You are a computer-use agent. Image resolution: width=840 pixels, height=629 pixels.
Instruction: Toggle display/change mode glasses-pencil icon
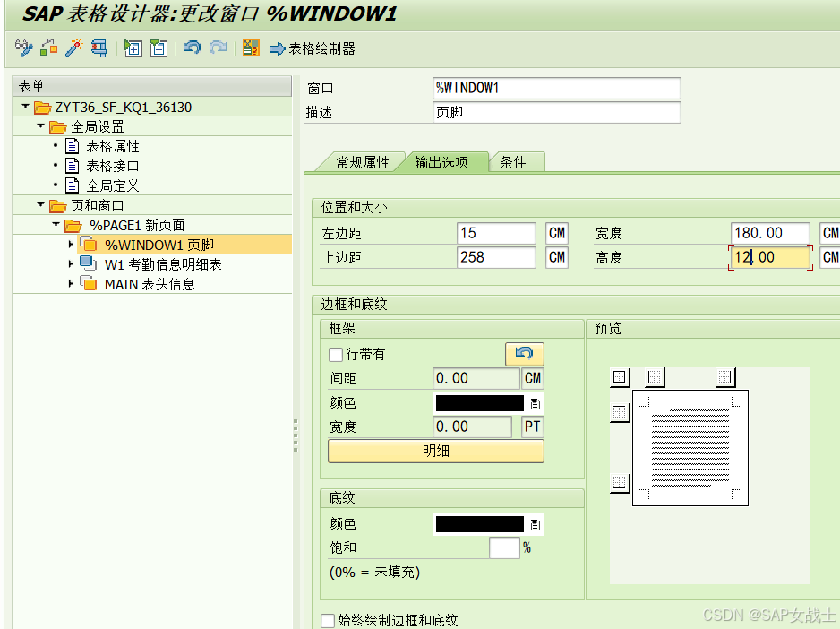tap(23, 48)
